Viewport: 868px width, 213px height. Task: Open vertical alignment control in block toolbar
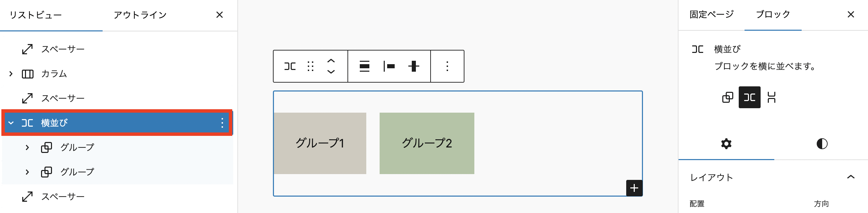[414, 66]
